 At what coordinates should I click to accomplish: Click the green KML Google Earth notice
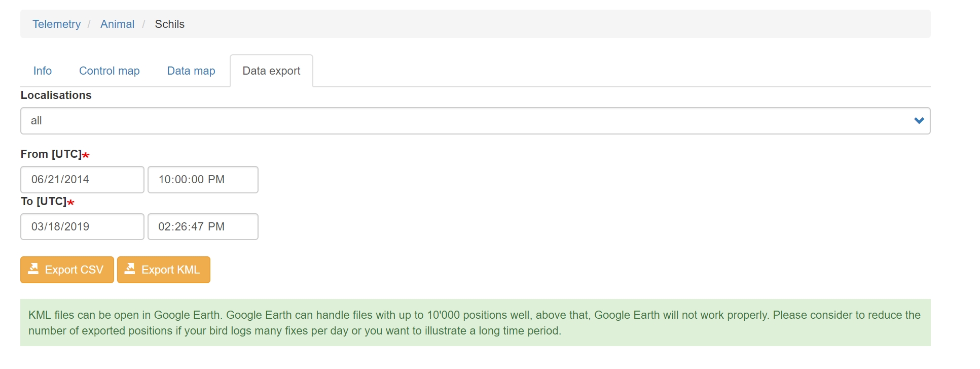475,323
